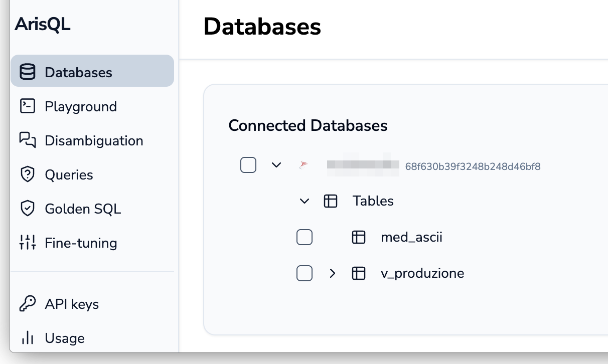608x364 pixels.
Task: Check the connected database checkbox
Action: pyautogui.click(x=248, y=165)
